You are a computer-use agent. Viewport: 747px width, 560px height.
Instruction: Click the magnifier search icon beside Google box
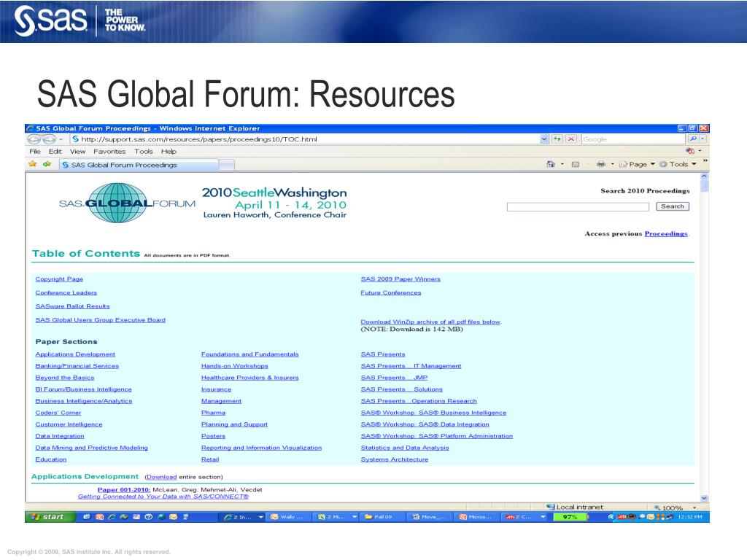[x=693, y=139]
